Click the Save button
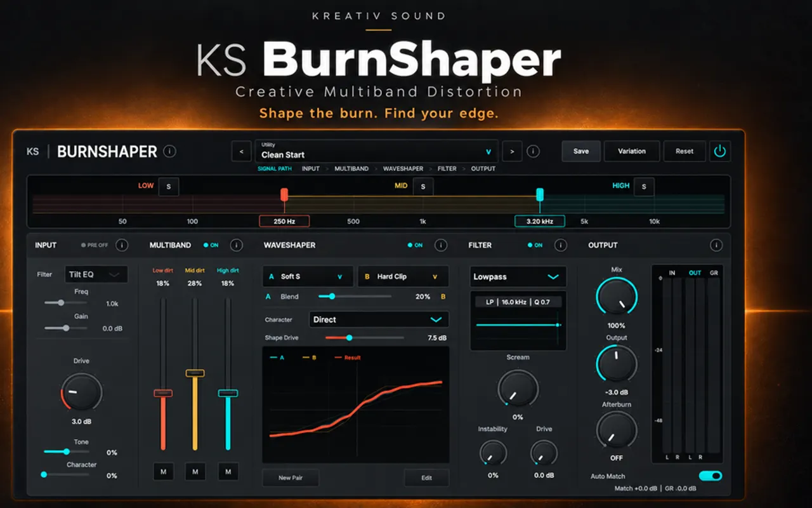Viewport: 812px width, 508px height. (x=581, y=151)
